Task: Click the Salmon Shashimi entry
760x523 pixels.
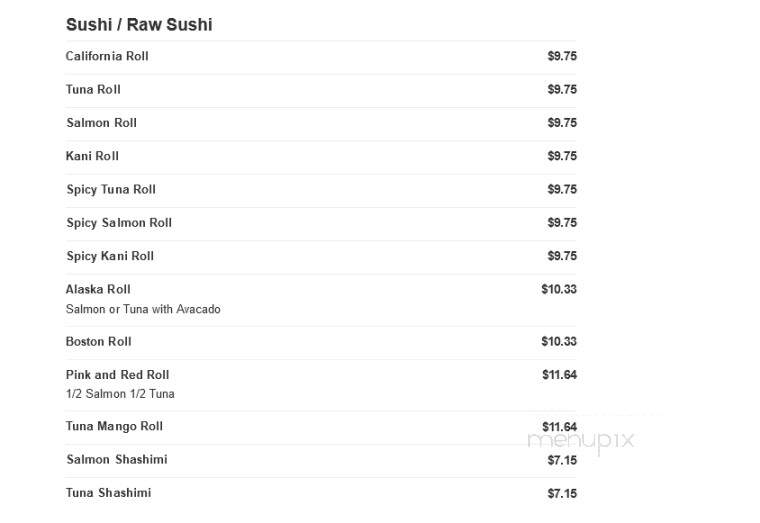Action: click(x=117, y=460)
